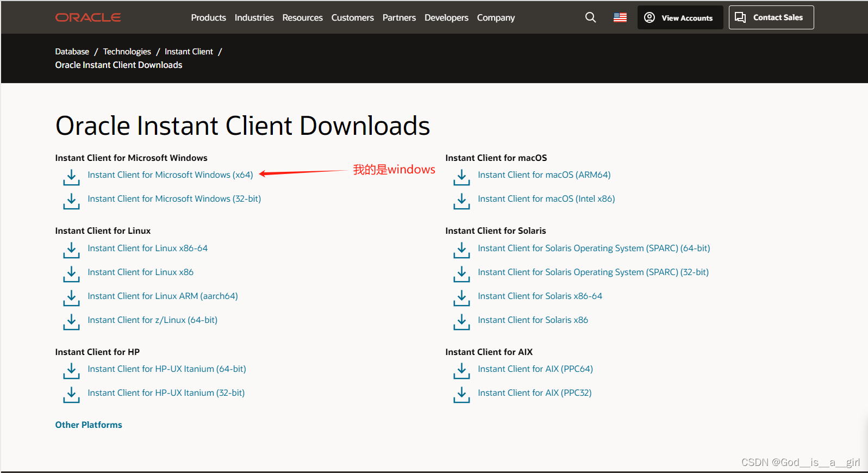This screenshot has height=473, width=868.
Task: Click the Oracle logo
Action: tap(88, 17)
